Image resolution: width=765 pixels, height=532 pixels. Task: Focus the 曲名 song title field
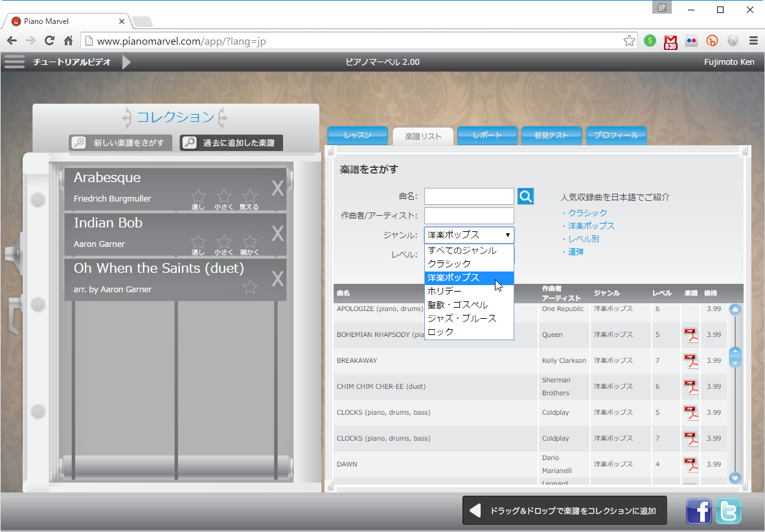coord(469,196)
